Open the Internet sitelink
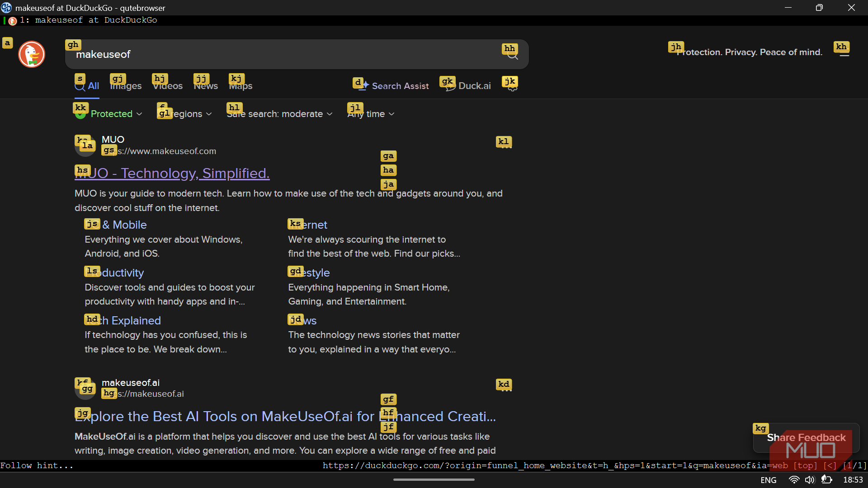The height and width of the screenshot is (488, 868). click(x=308, y=225)
